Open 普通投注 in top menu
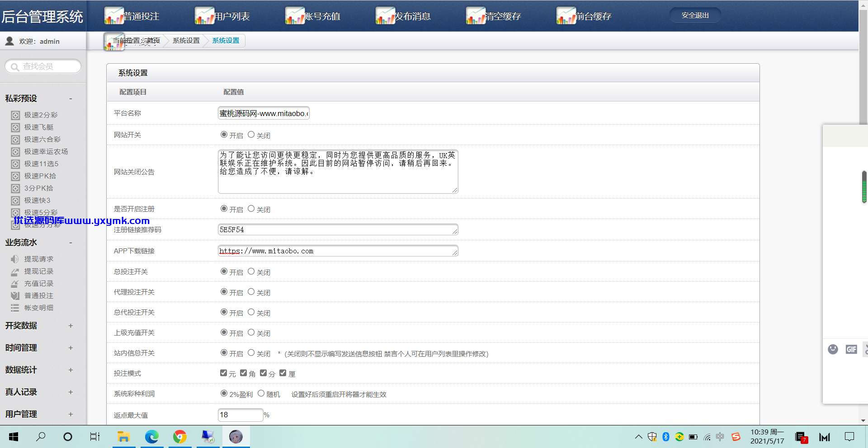The height and width of the screenshot is (448, 868). (132, 16)
